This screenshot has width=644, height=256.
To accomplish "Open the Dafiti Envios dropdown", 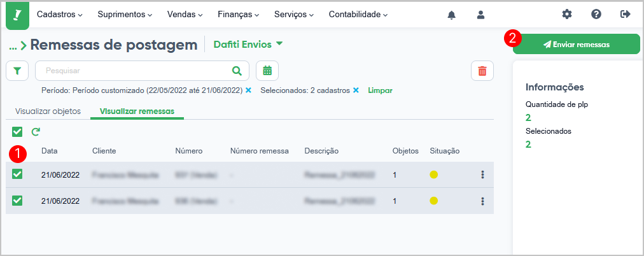I will click(x=248, y=45).
